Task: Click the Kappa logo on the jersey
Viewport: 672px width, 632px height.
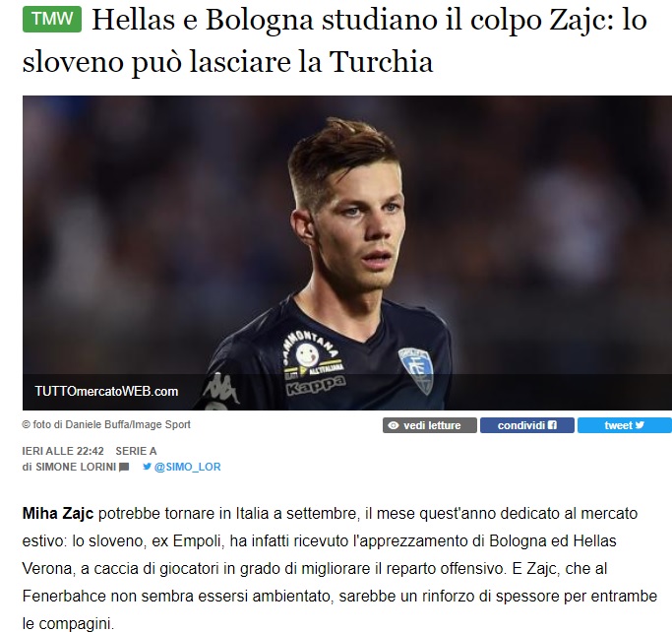Action: pos(316,386)
